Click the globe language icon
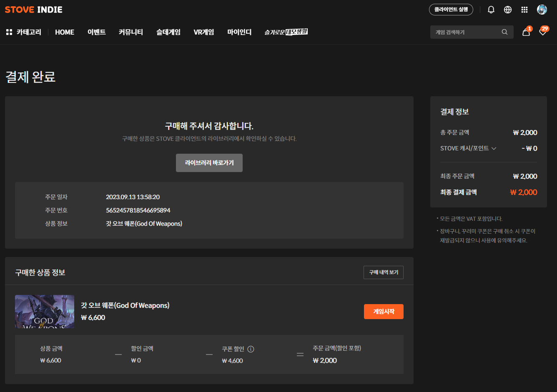This screenshot has width=557, height=392. pyautogui.click(x=508, y=10)
